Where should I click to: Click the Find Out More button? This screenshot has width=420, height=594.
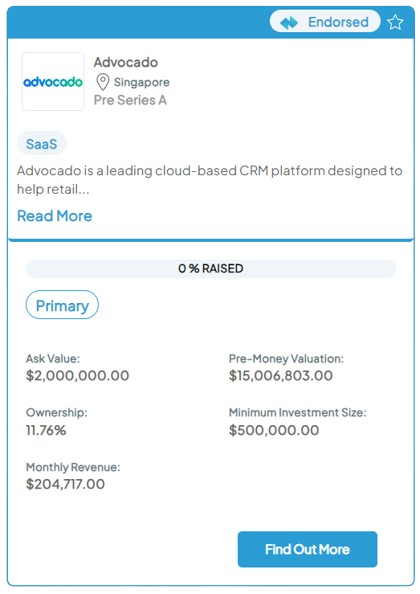coord(307,549)
